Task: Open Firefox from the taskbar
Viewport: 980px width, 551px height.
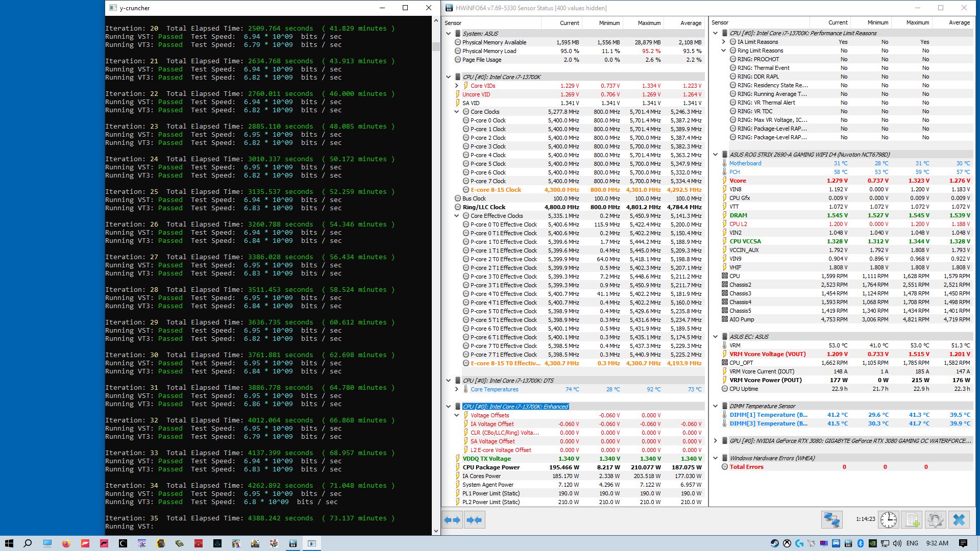Action: (66, 543)
